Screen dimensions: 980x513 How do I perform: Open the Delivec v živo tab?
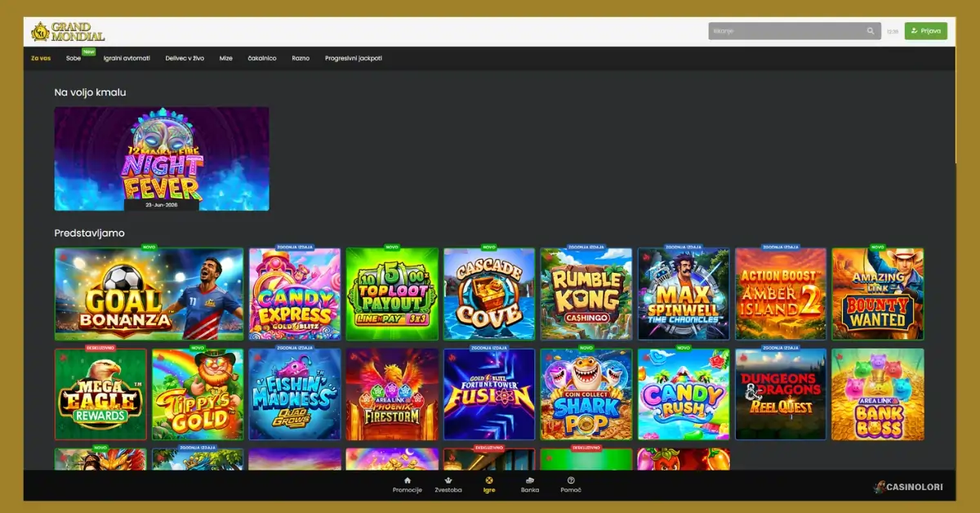[185, 59]
